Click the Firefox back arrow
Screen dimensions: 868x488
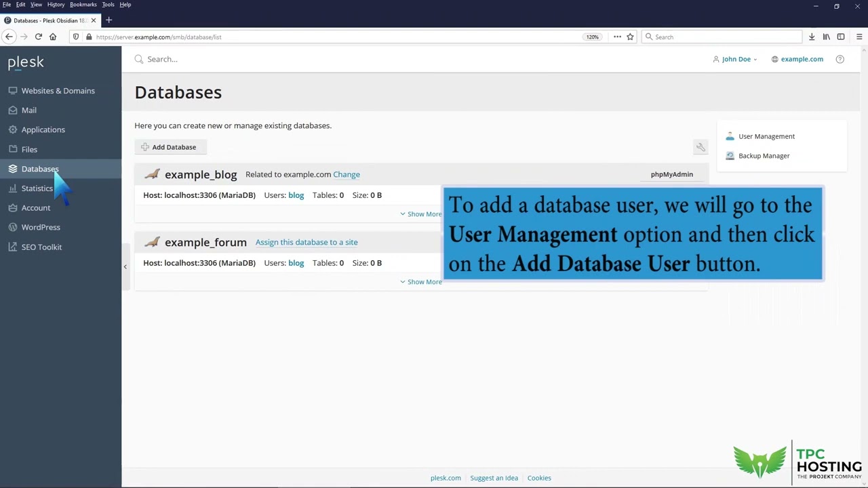[9, 37]
